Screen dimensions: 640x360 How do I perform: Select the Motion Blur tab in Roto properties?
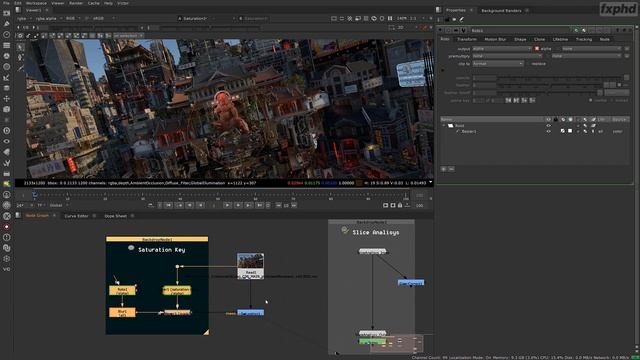click(495, 39)
